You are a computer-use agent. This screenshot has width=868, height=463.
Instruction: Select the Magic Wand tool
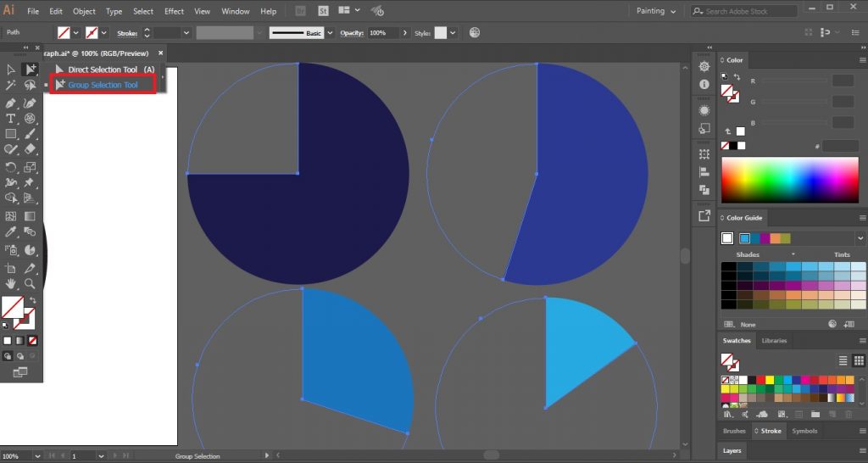click(10, 86)
